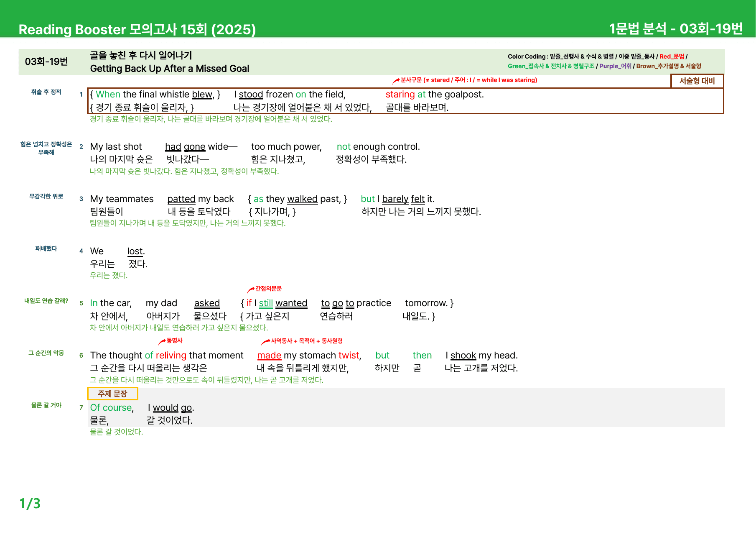Click 'but I barely felt it.' phrase
756x535 pixels.
[397, 199]
